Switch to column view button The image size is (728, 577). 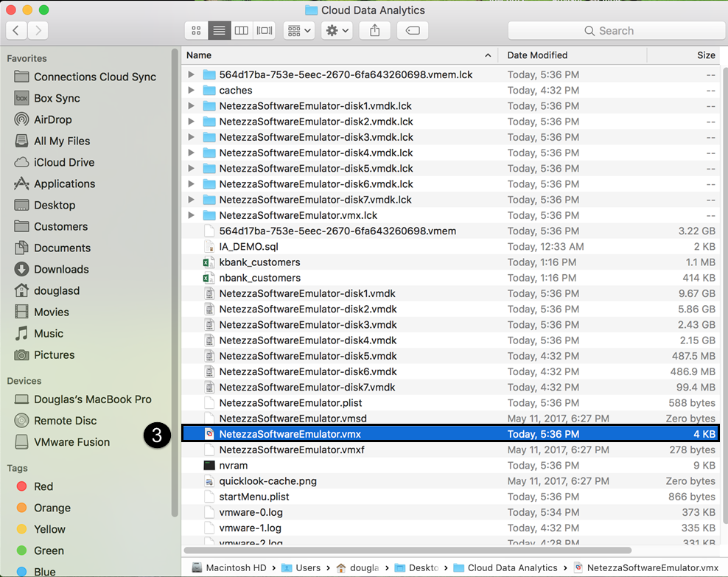pyautogui.click(x=242, y=31)
